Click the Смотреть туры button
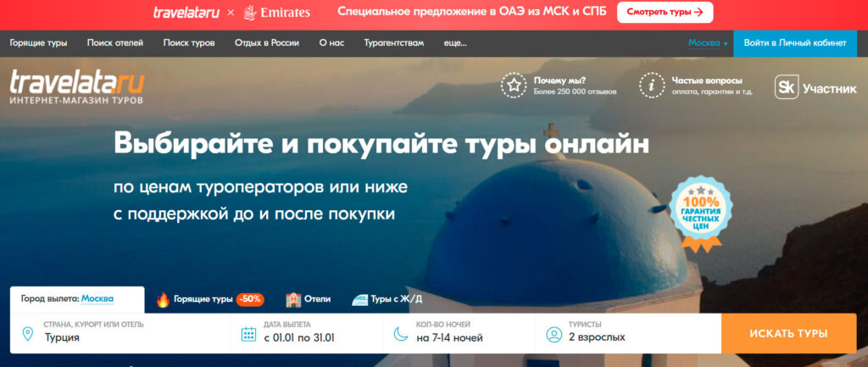868x367 pixels. tap(665, 12)
